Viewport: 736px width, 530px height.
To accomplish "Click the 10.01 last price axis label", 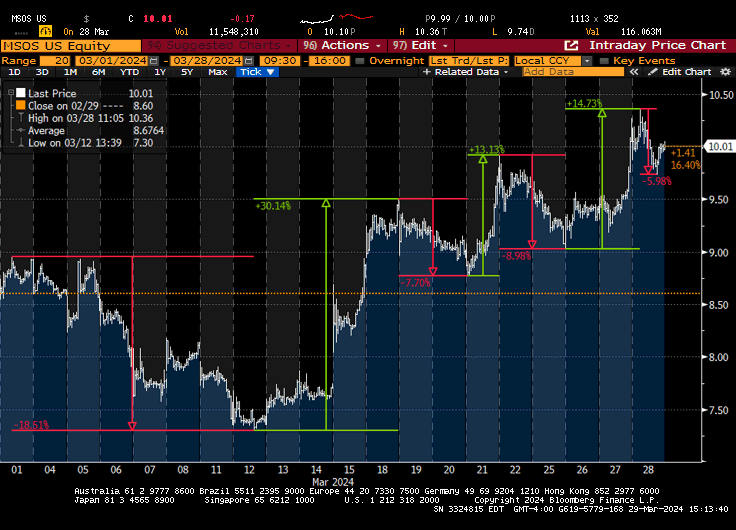I will [720, 146].
